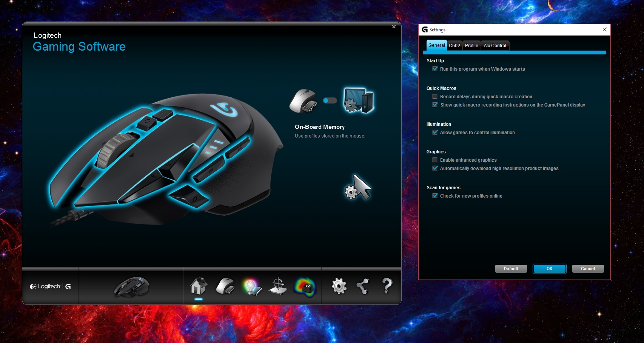
Task: Toggle the on-board memory mode switch
Action: [x=330, y=100]
